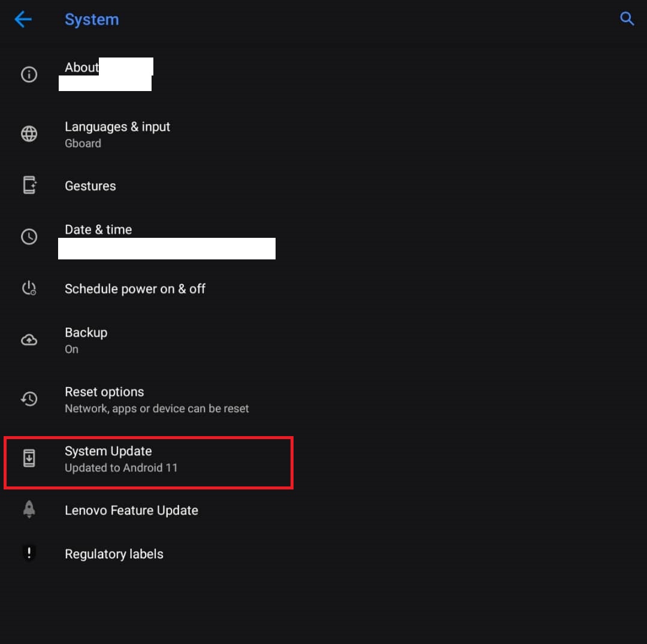Open Backup settings
647x644 pixels.
pos(86,340)
